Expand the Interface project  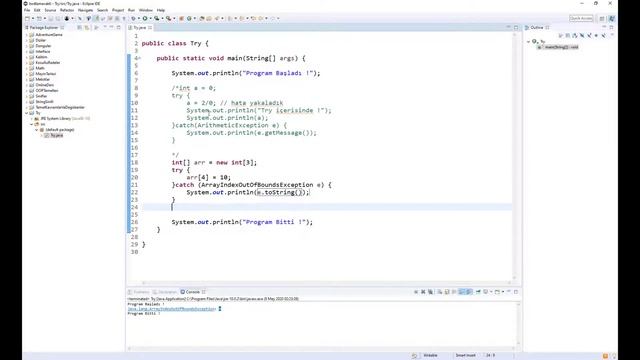point(27,51)
